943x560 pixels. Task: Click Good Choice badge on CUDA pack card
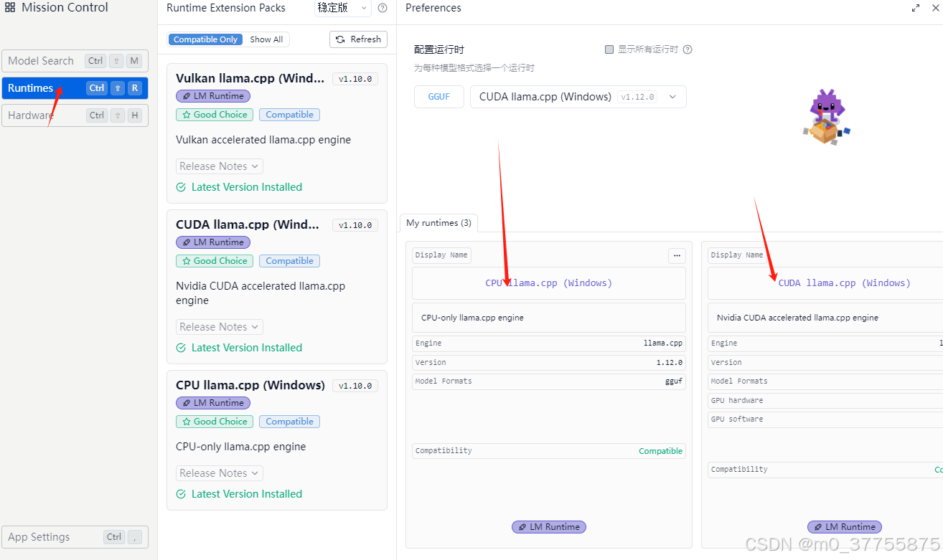[215, 261]
